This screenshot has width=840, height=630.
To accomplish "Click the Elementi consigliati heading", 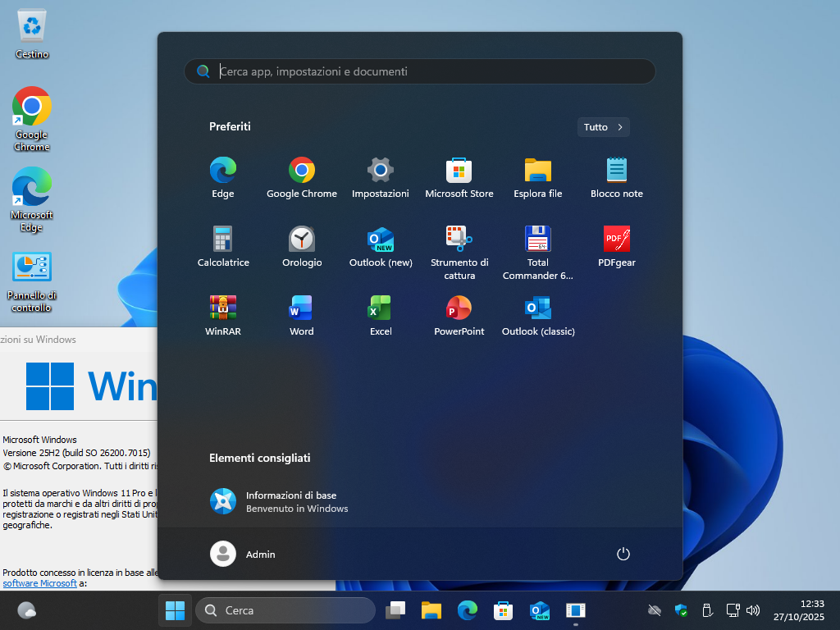I will point(260,458).
